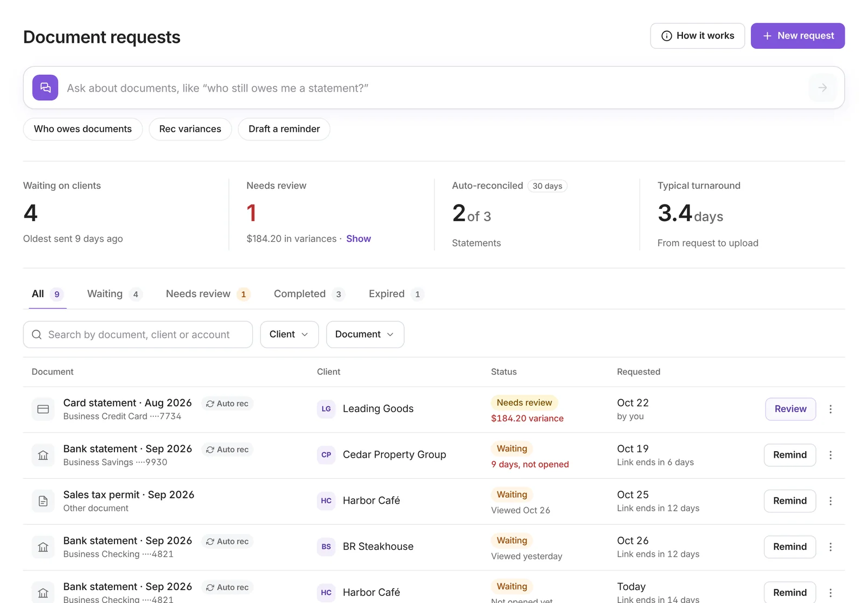Click the info icon in How it works
Screen dimensions: 868x603
point(667,36)
